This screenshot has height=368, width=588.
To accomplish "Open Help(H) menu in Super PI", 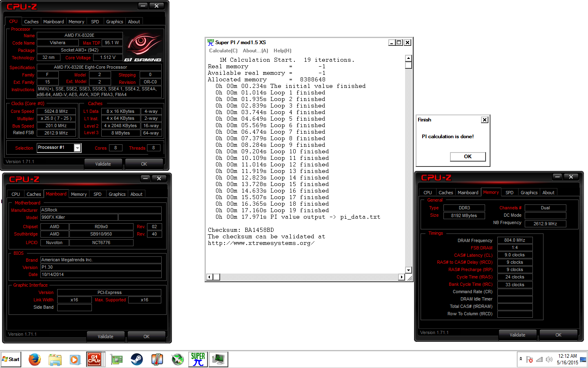I will [283, 51].
